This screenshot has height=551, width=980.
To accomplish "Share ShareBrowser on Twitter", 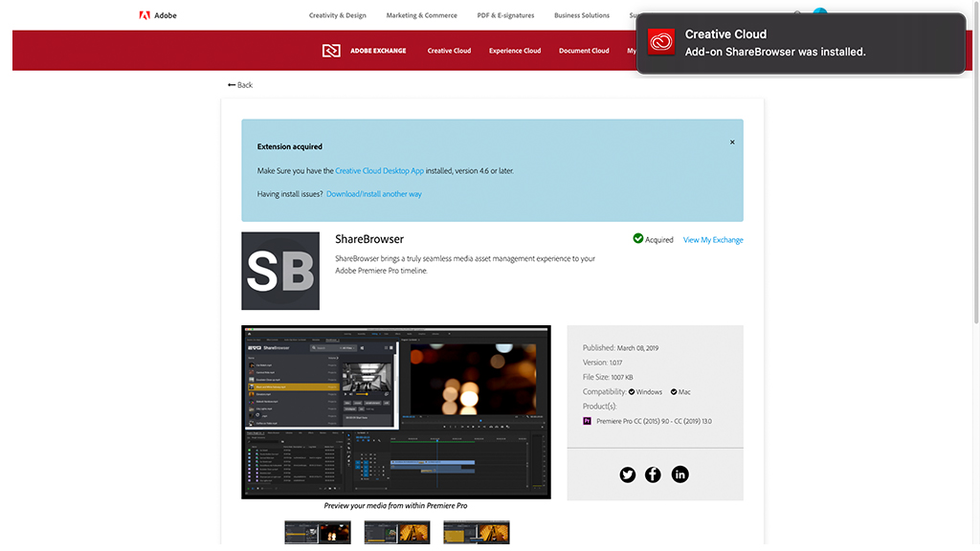I will (x=628, y=474).
